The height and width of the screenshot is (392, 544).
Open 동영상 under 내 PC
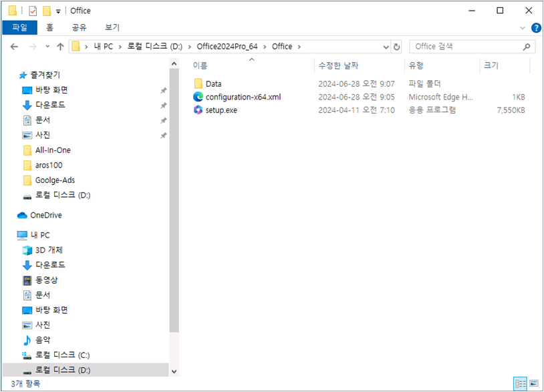(40, 280)
